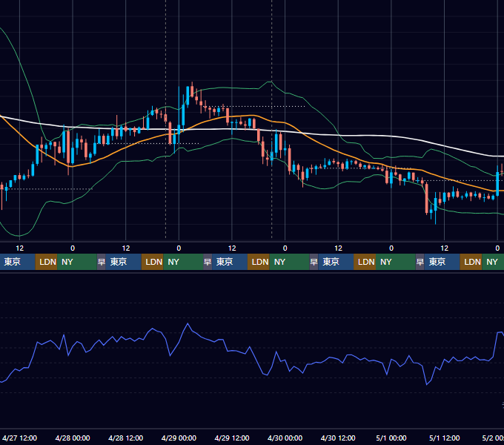504x445 pixels.
Task: Select the 4/30 12:00 date label
Action: (x=338, y=438)
